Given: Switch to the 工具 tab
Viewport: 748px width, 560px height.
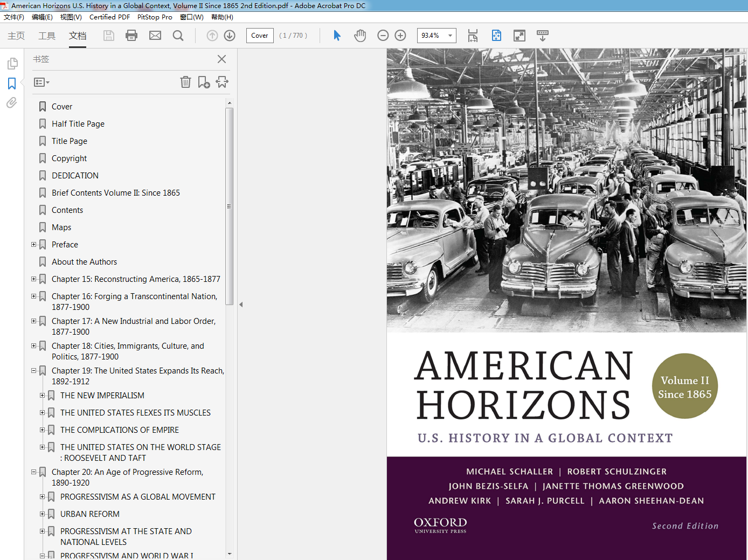Looking at the screenshot, I should 47,36.
